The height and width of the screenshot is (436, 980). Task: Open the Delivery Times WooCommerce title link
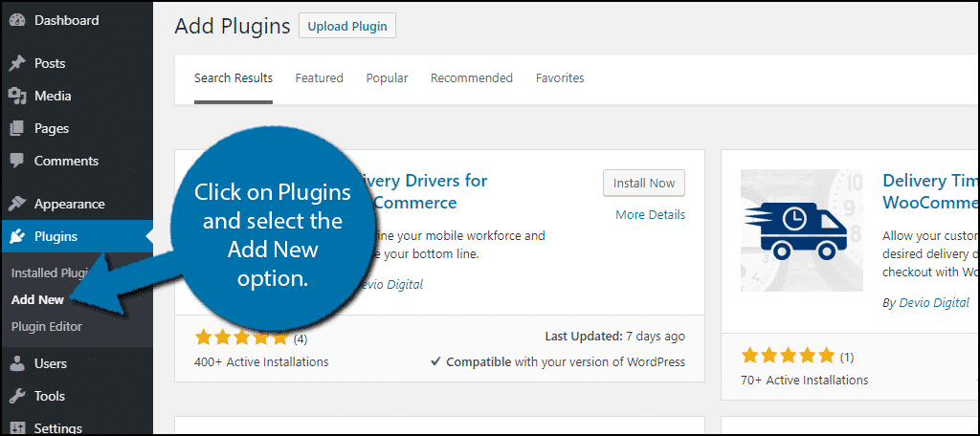coord(931,192)
